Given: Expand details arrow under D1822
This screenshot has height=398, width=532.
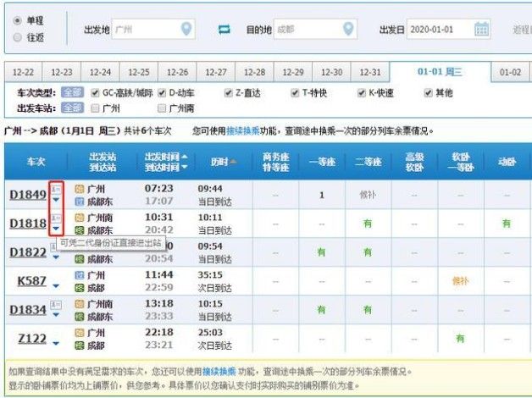Looking at the screenshot, I should 56,257.
